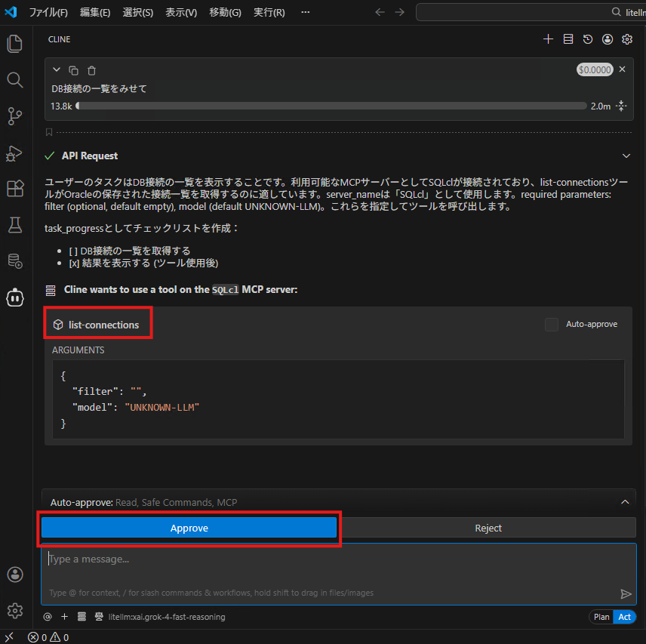Start a new Cline task with plus icon
The image size is (646, 644).
(548, 39)
